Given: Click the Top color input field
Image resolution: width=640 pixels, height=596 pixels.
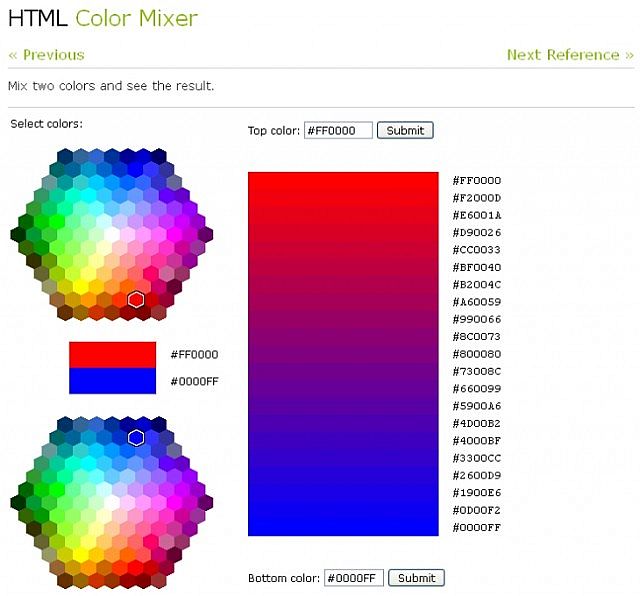Looking at the screenshot, I should click(338, 130).
